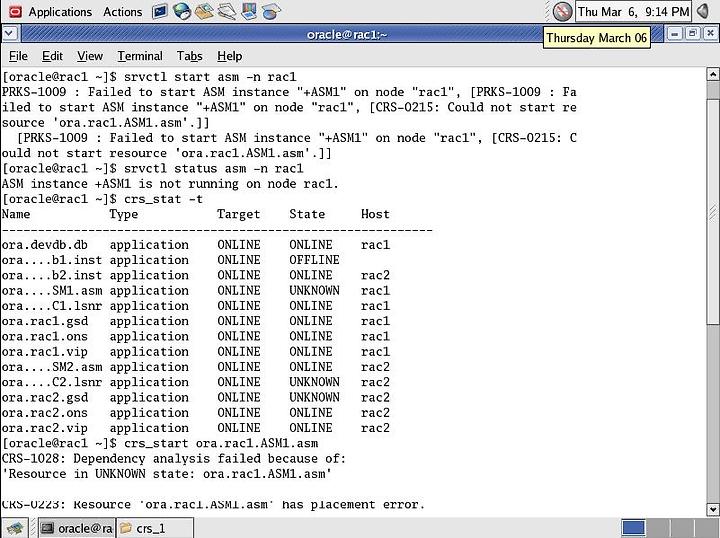Viewport: 720px width, 538px height.
Task: Click the UNKNOWN state in the ora....SM1.asm row
Action: coord(314,291)
